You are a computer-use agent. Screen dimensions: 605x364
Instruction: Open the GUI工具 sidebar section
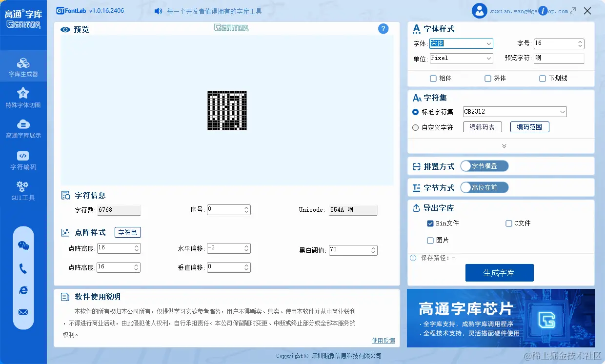pos(23,191)
